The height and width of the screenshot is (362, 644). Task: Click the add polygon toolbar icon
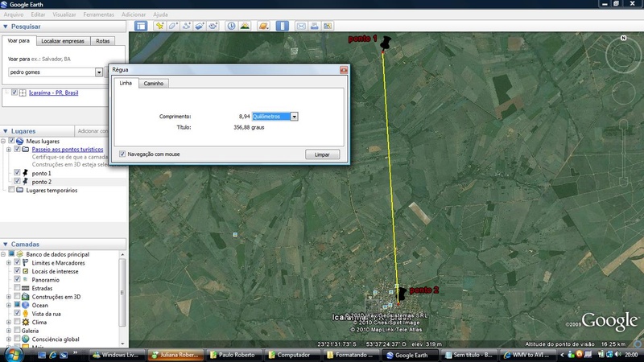click(x=173, y=26)
